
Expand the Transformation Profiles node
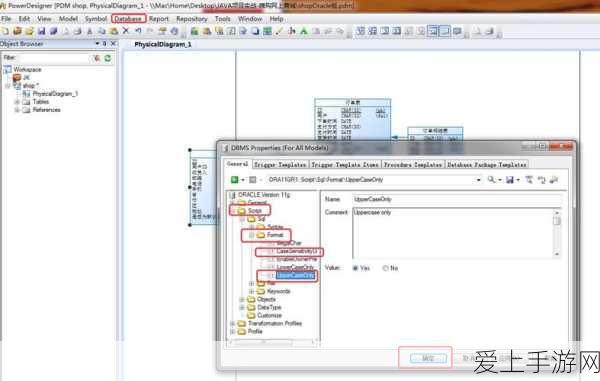[x=233, y=324]
